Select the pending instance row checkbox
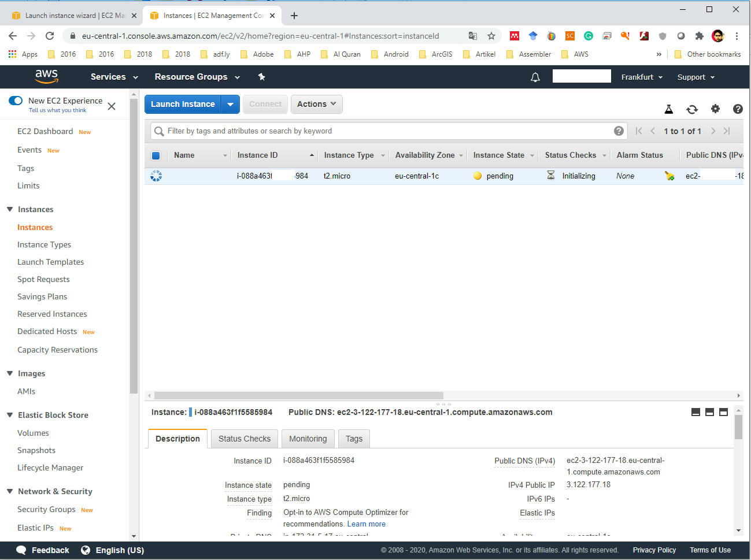 tap(156, 176)
